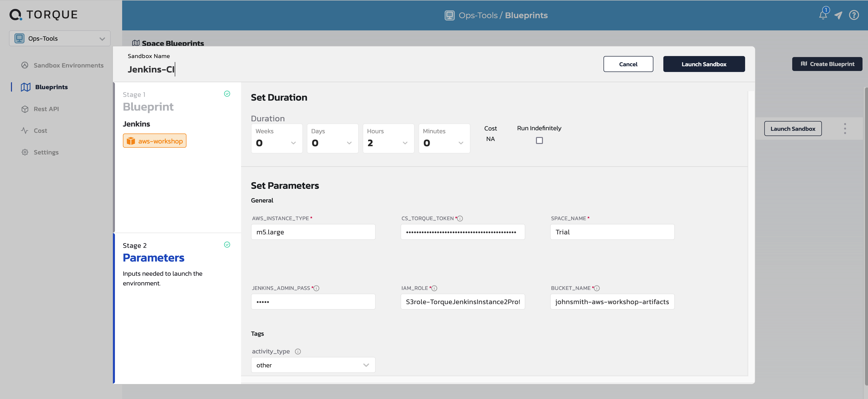Click the Blueprints map icon in sidebar

(26, 87)
